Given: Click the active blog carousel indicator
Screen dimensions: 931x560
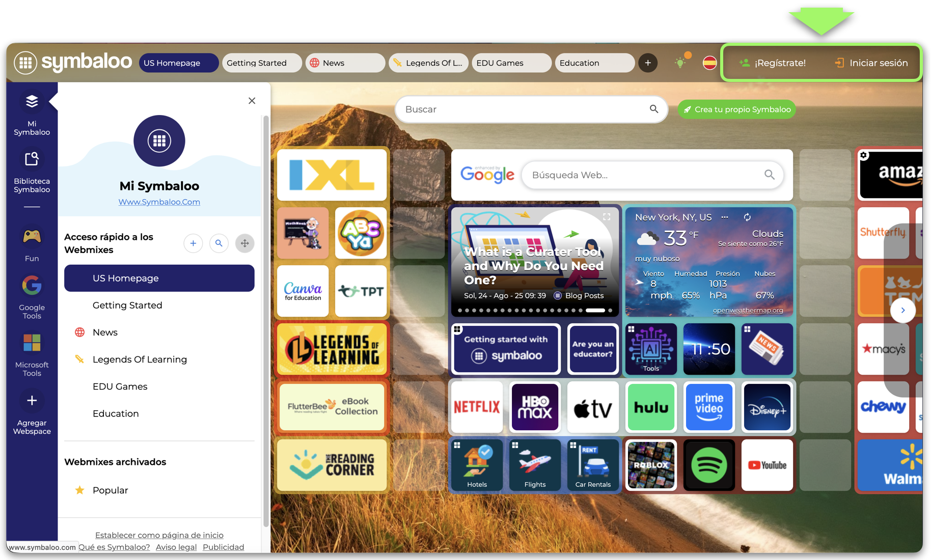Looking at the screenshot, I should click(x=595, y=311).
